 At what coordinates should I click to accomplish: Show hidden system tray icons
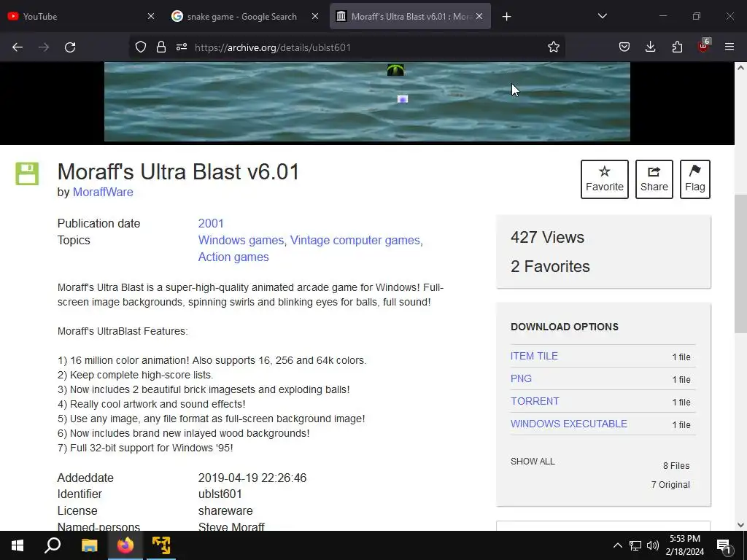617,545
